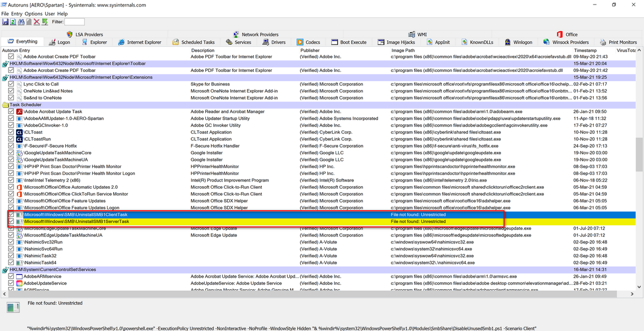Click the icon of GoogleUpdateTaskMachineCore
This screenshot has width=644, height=331.
[20, 153]
